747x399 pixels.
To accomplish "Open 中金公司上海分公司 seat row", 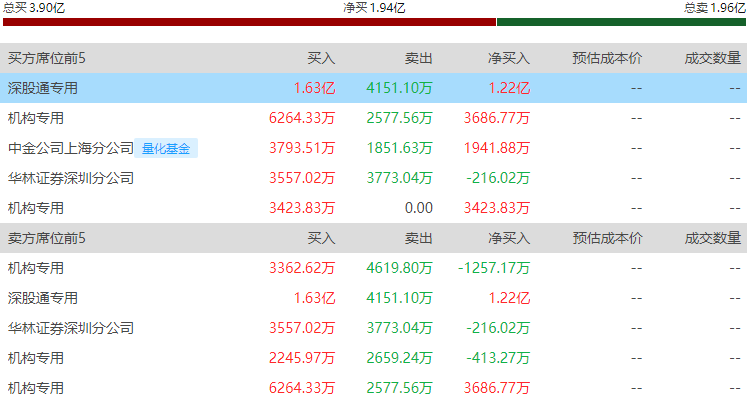I will (x=71, y=148).
